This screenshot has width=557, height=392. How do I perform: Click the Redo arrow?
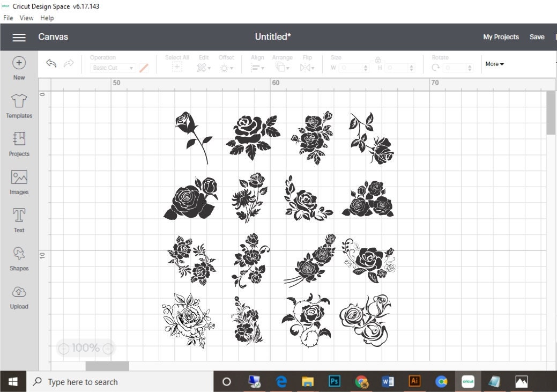click(x=69, y=64)
